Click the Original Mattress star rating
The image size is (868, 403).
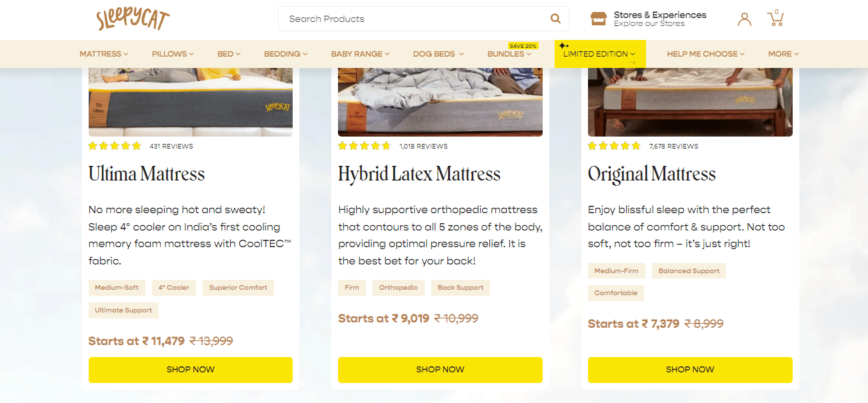click(614, 146)
